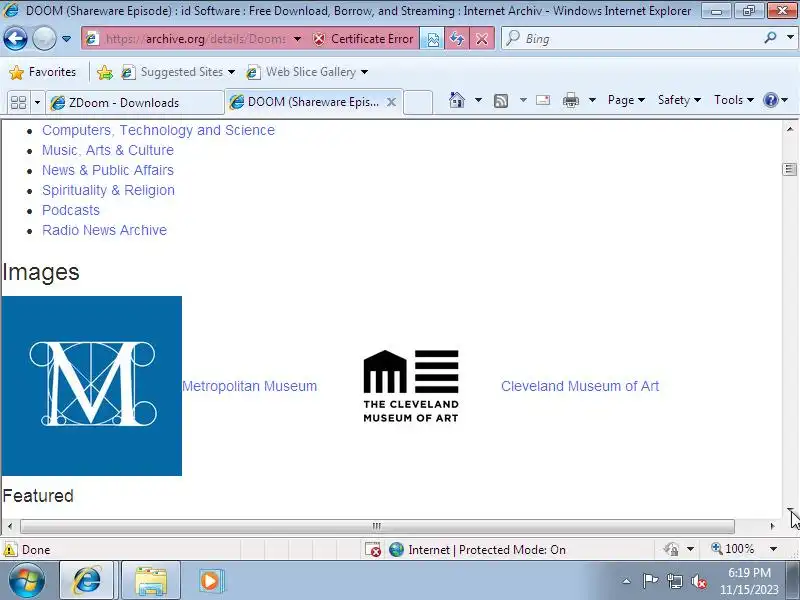Image resolution: width=800 pixels, height=600 pixels.
Task: Open the Spirituality & Religion link
Action: pyautogui.click(x=108, y=190)
